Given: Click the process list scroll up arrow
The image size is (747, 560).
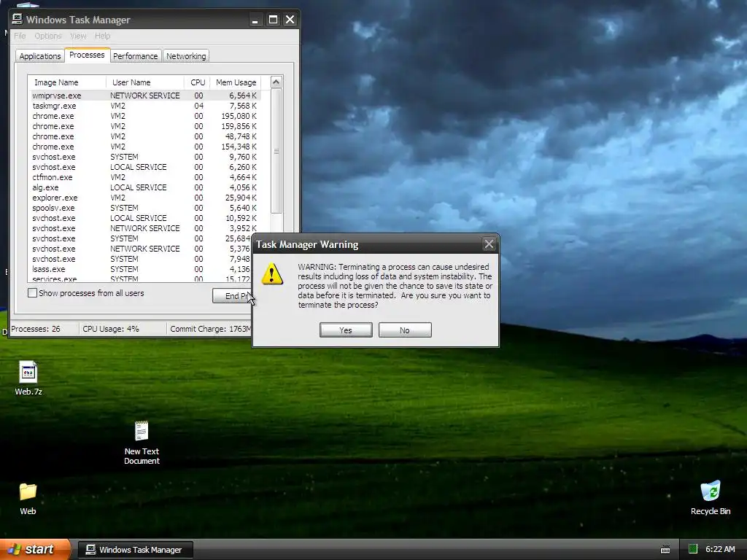Looking at the screenshot, I should (x=276, y=82).
